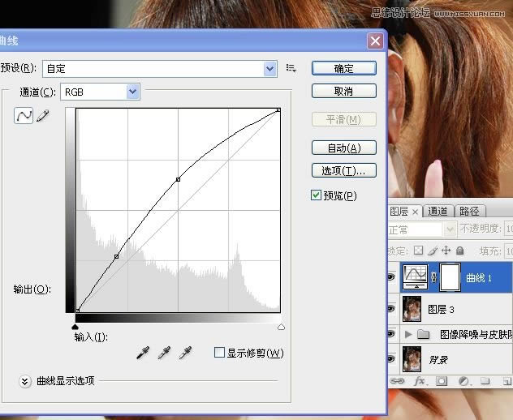This screenshot has width=513, height=420.
Task: Pick the white point eyedropper
Action: pyautogui.click(x=186, y=353)
